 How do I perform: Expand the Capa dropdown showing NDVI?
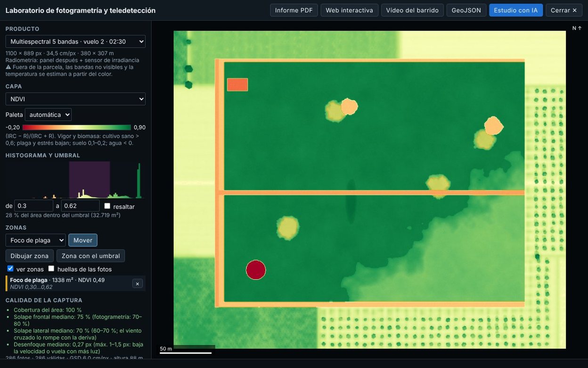(75, 99)
